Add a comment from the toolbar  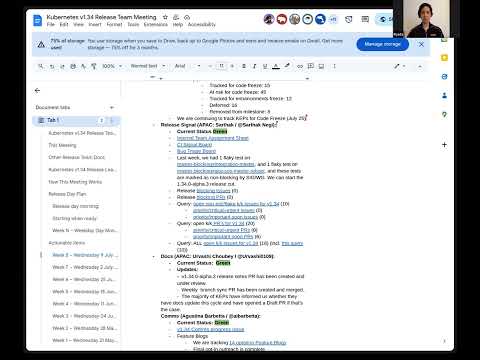coord(311,66)
